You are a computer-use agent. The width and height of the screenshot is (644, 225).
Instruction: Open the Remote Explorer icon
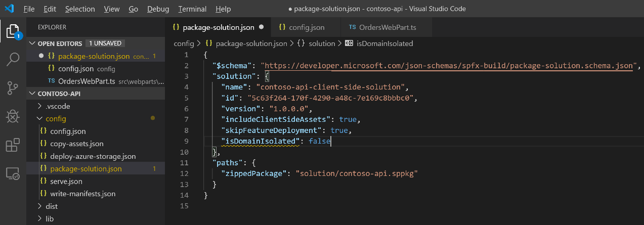click(x=13, y=174)
